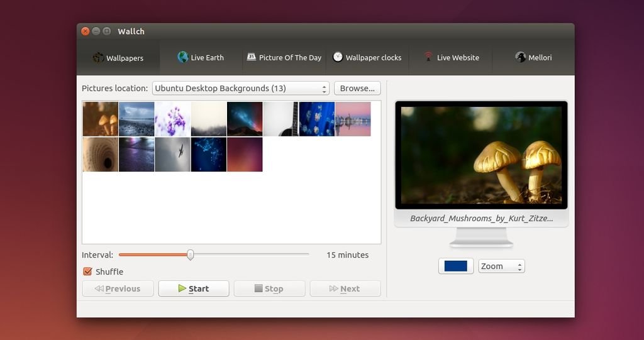Click the gray square icon on Stop
This screenshot has width=644, height=340.
point(258,288)
